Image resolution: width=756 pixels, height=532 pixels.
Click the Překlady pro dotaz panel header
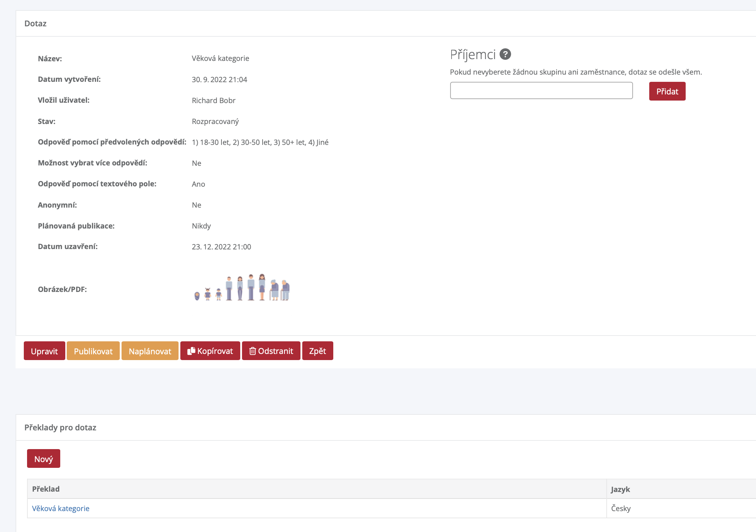pyautogui.click(x=60, y=427)
